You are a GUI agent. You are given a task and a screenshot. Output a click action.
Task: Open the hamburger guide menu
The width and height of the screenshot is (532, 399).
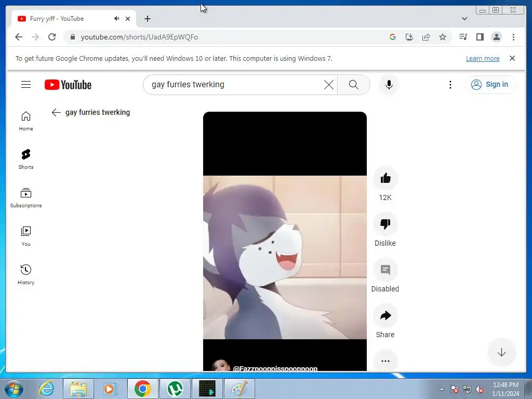coord(26,85)
